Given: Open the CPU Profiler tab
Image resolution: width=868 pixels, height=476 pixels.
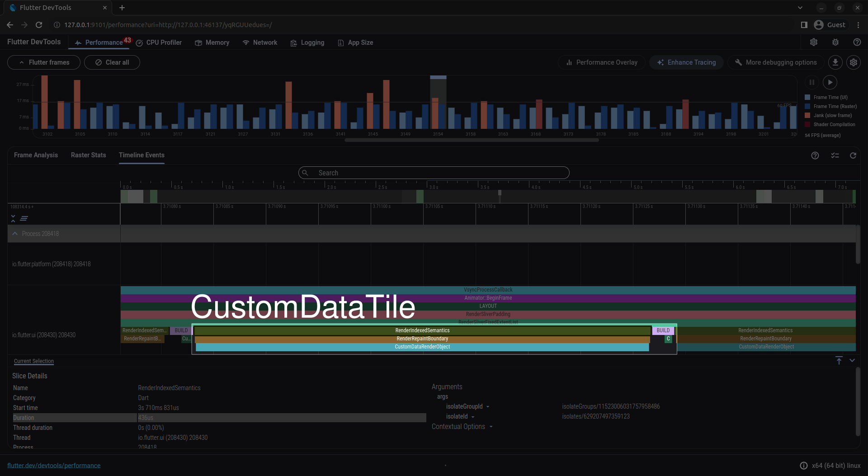Looking at the screenshot, I should (x=159, y=42).
